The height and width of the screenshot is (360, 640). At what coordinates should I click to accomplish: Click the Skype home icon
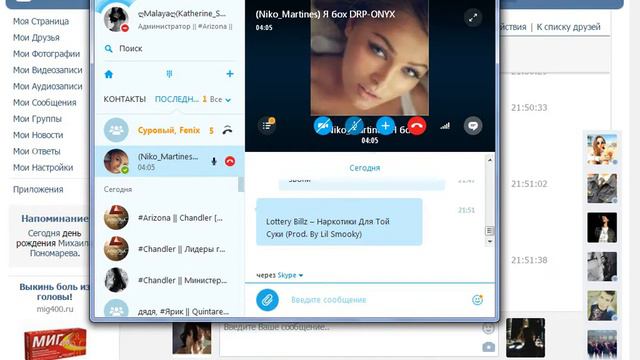[109, 74]
